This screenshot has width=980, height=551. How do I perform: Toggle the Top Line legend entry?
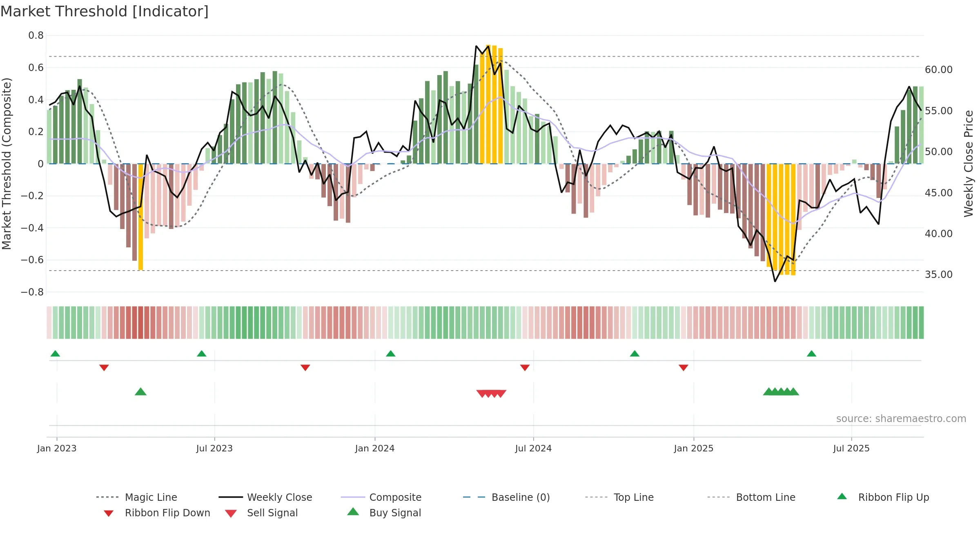point(619,497)
